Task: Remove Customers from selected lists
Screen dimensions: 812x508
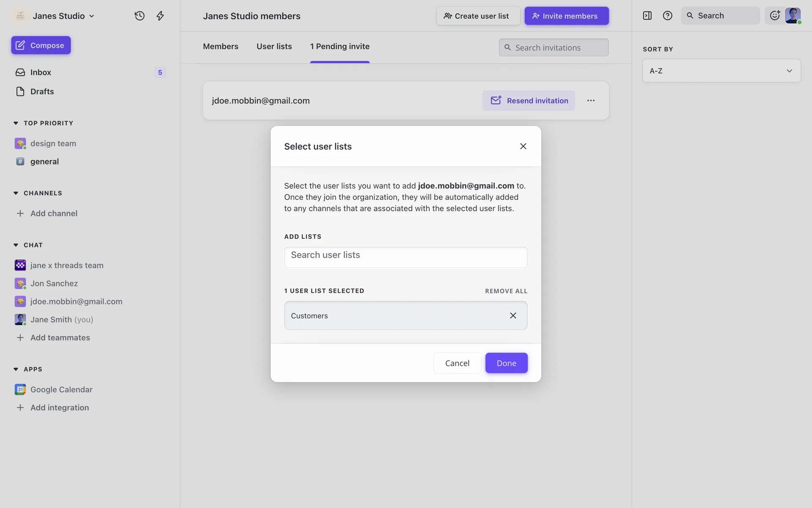Action: click(513, 315)
